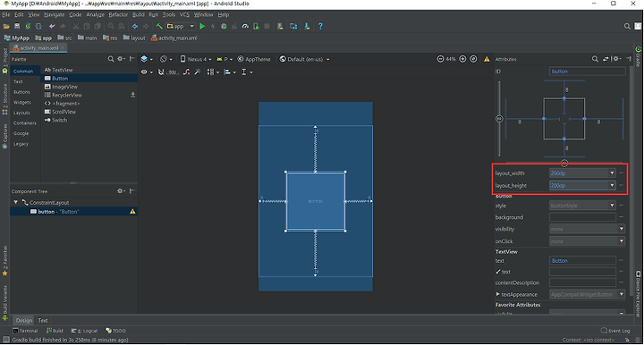Open the design surface layers dropdown
The image size is (644, 345).
(147, 59)
